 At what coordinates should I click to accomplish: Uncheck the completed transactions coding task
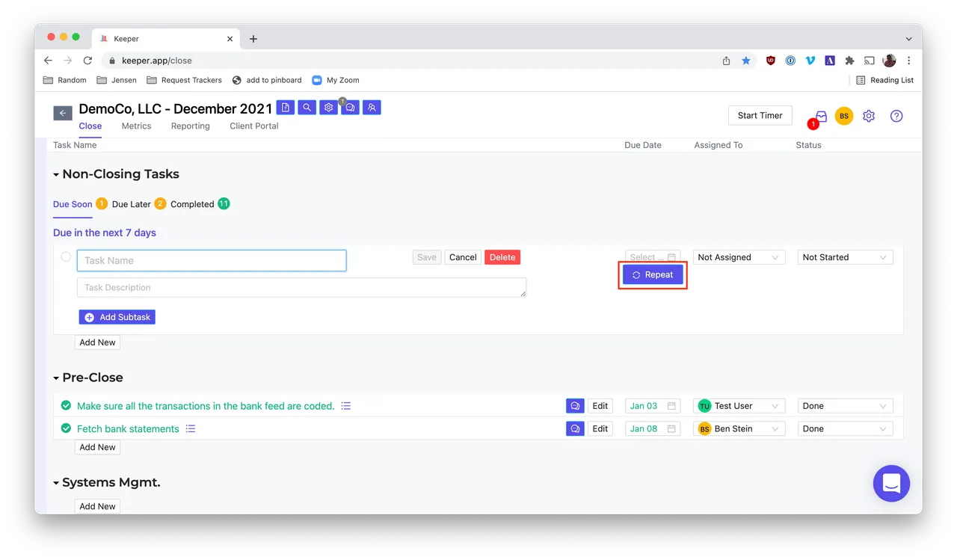pos(66,405)
